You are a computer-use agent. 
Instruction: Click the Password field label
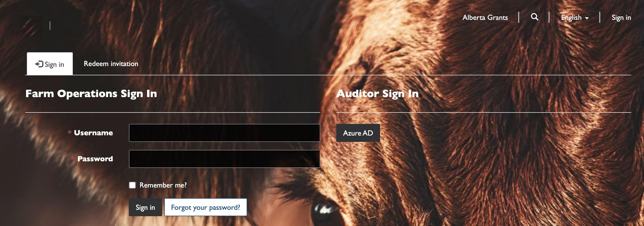(95, 159)
